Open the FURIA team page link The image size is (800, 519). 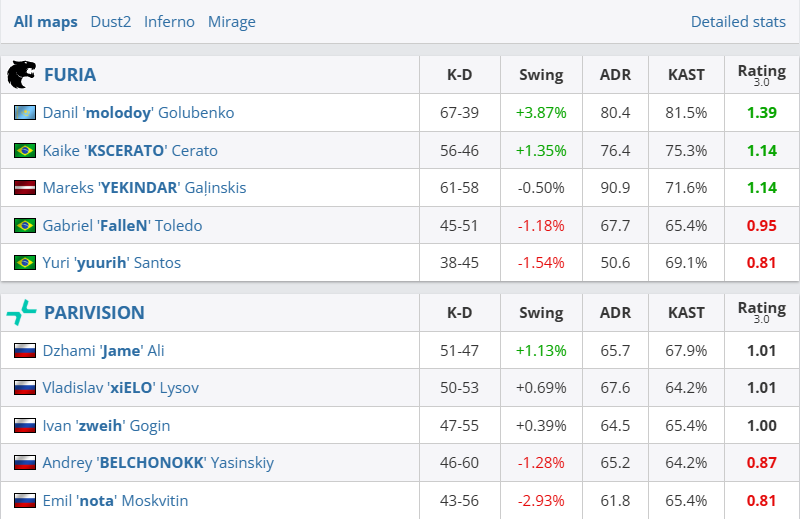click(70, 75)
